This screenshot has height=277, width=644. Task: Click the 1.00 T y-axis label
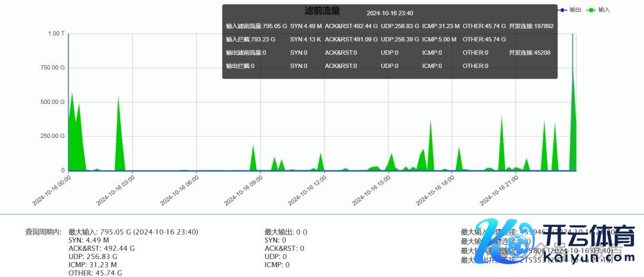click(56, 34)
